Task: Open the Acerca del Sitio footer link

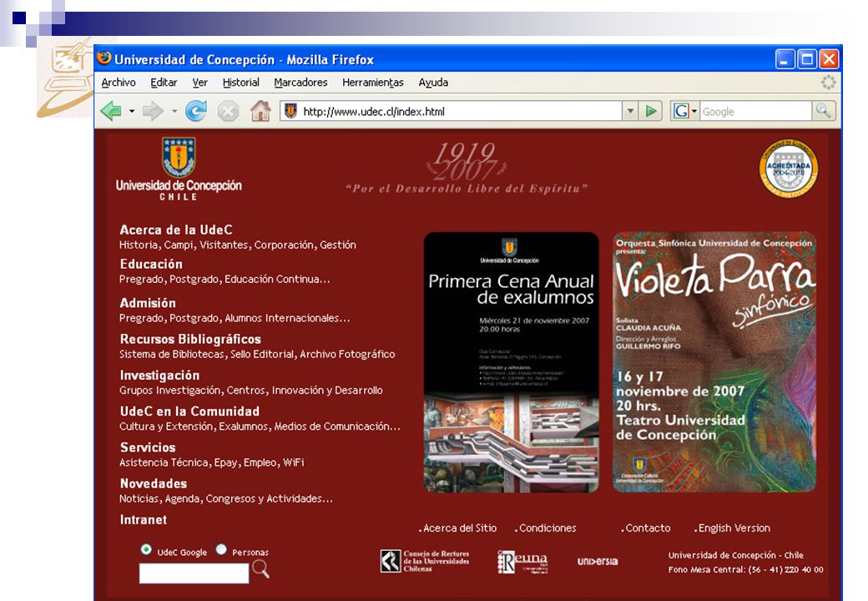Action: tap(458, 528)
